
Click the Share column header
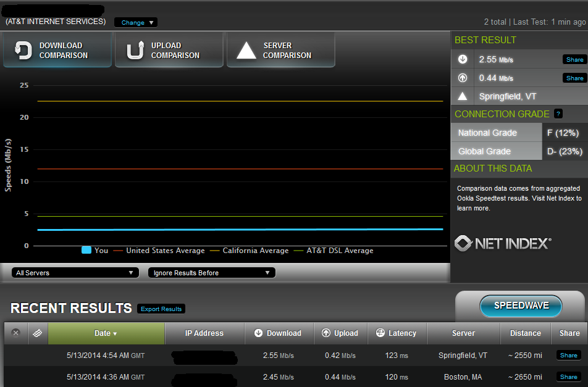[x=569, y=333]
